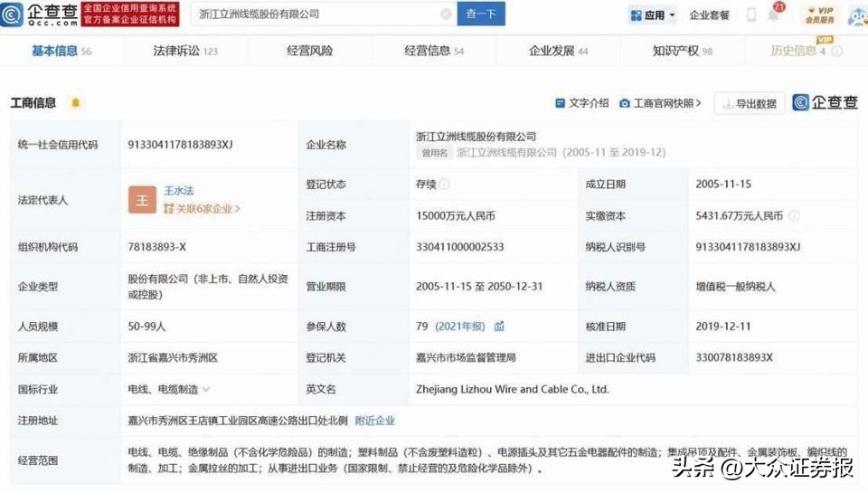The image size is (868, 493).
Task: Open VIP 会员服务 icon
Action: [x=820, y=15]
